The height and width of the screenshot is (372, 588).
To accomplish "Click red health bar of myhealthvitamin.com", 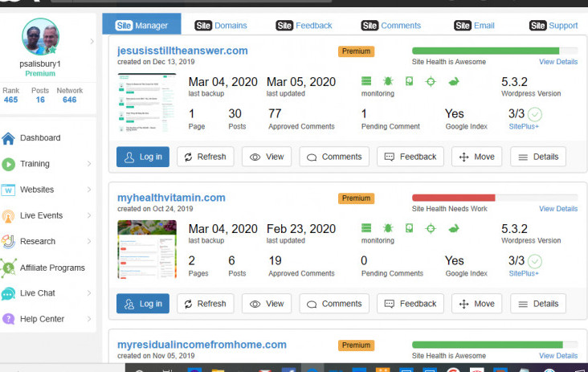I will (453, 198).
